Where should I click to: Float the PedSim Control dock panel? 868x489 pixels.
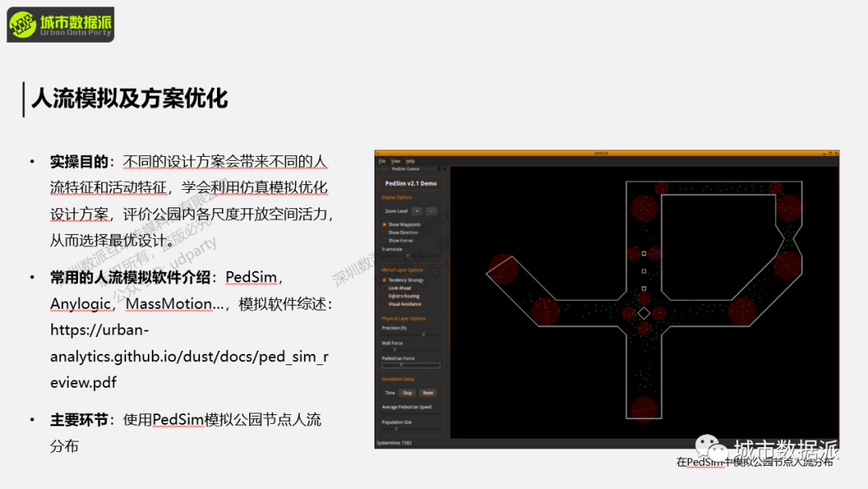[439, 169]
